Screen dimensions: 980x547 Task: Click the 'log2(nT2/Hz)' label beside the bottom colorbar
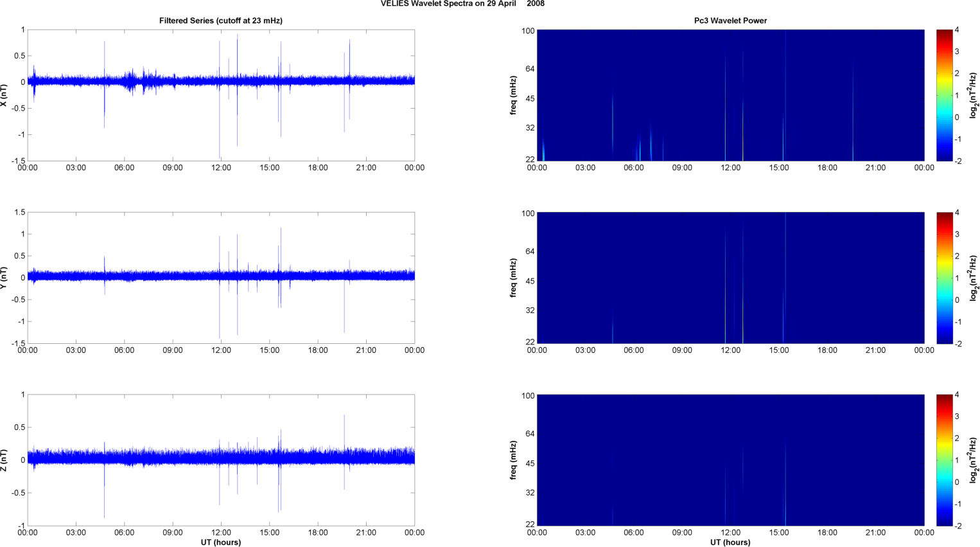pos(973,460)
